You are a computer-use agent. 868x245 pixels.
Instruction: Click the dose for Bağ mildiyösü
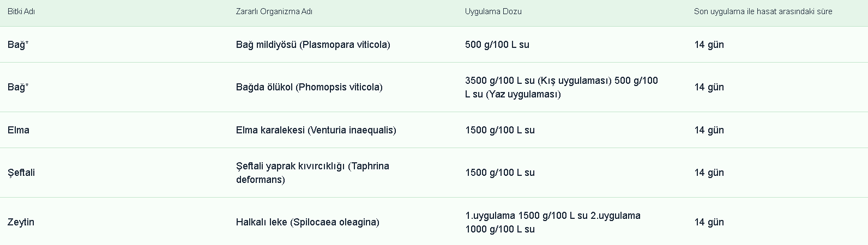497,45
